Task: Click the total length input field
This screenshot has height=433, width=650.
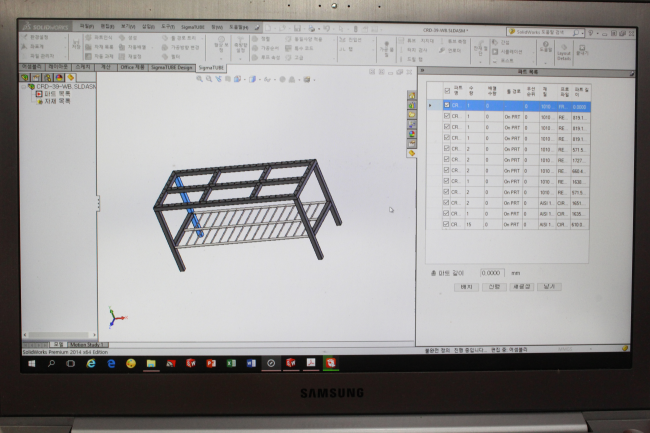Action: coord(489,273)
